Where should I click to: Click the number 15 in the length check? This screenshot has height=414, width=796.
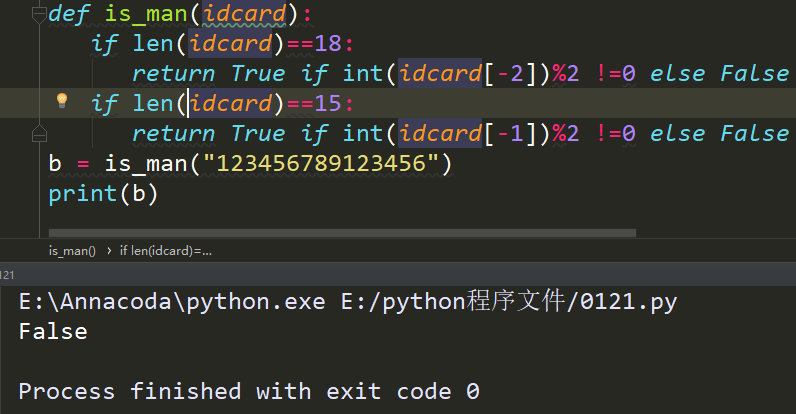click(x=327, y=104)
